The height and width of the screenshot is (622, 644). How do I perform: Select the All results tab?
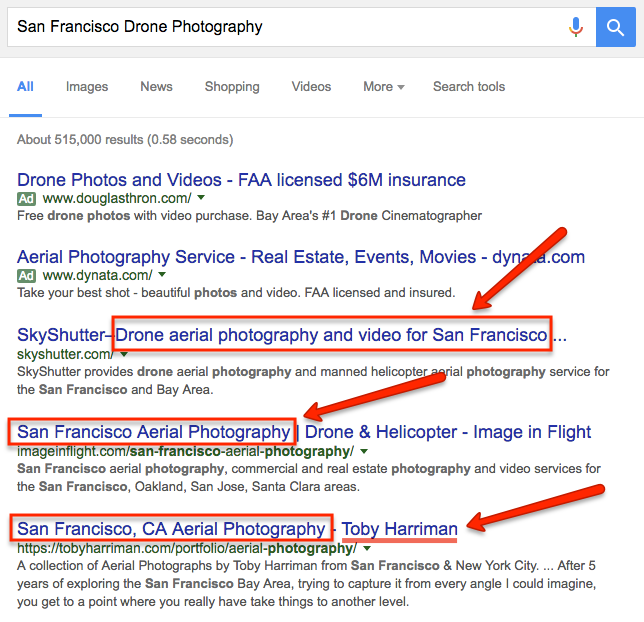coord(25,87)
